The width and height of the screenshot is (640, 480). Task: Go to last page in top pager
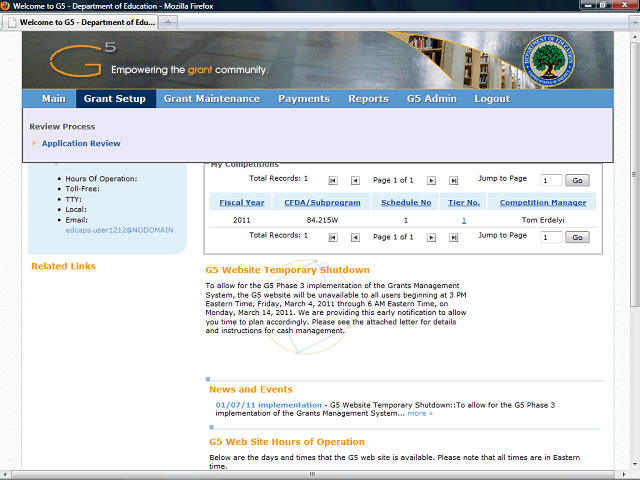point(453,180)
